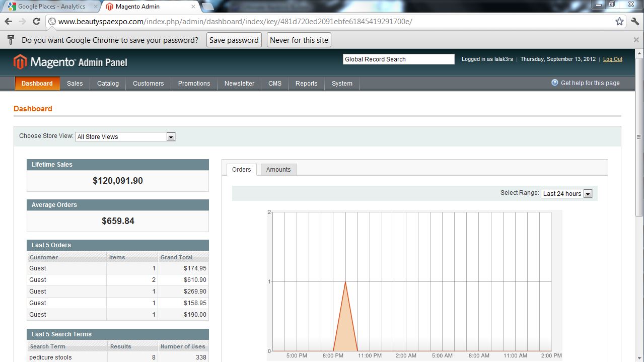This screenshot has width=644, height=362.
Task: Click the Log Out link
Action: 613,59
